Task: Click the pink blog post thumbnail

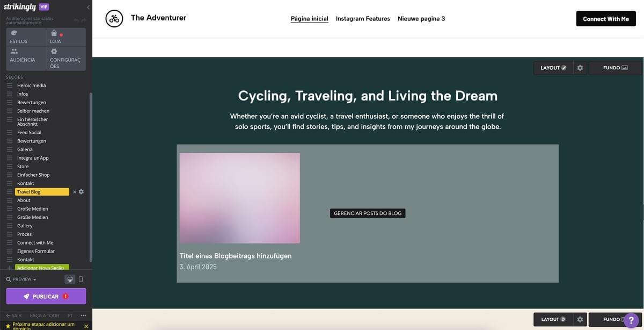Action: coord(240,198)
